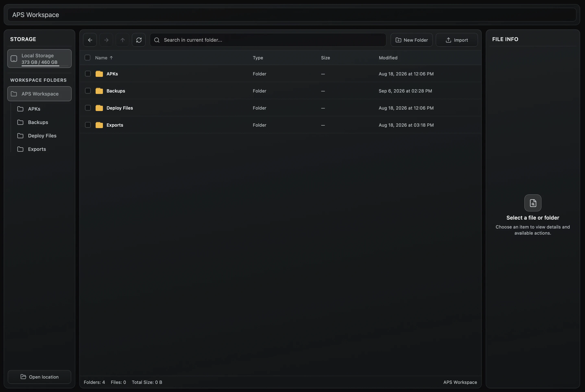Screen dimensions: 585x392
Task: Sort by the Size column header
Action: [325, 58]
